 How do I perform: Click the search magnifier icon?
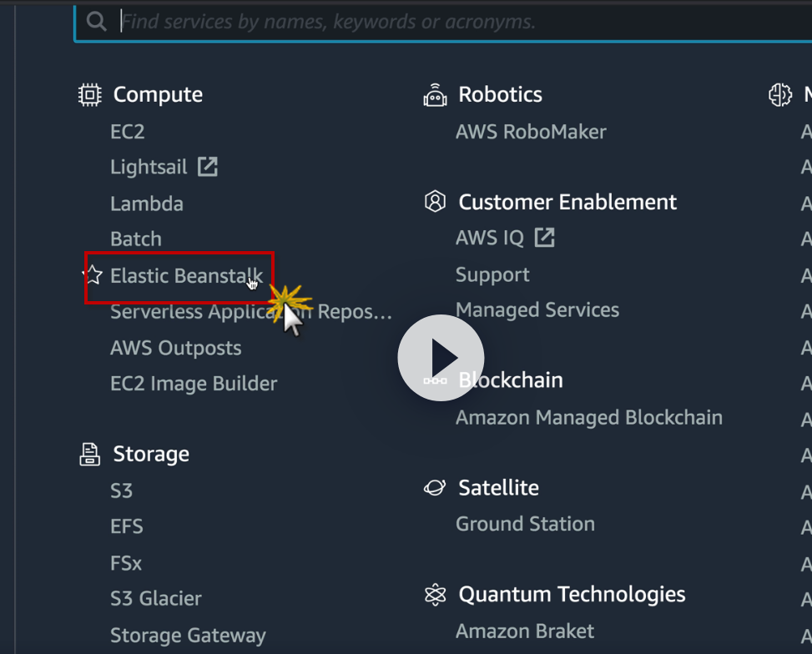pyautogui.click(x=97, y=22)
